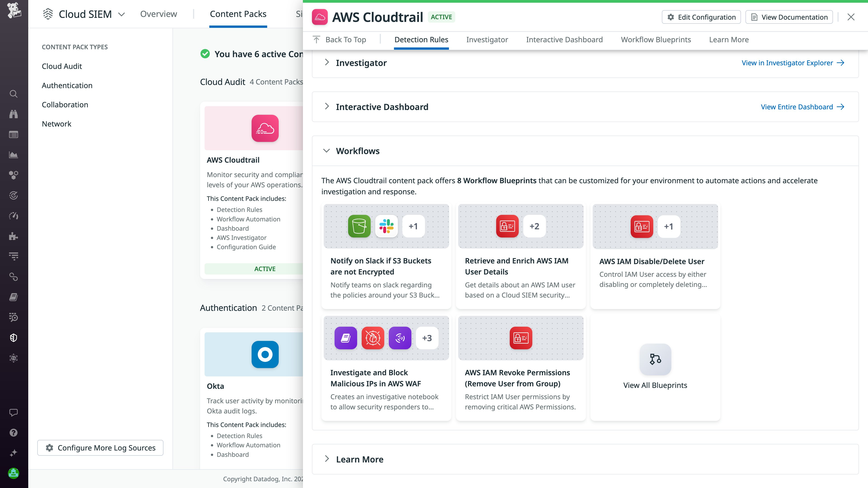
Task: Open the Dashboards icon in the sidebar
Action: click(14, 134)
